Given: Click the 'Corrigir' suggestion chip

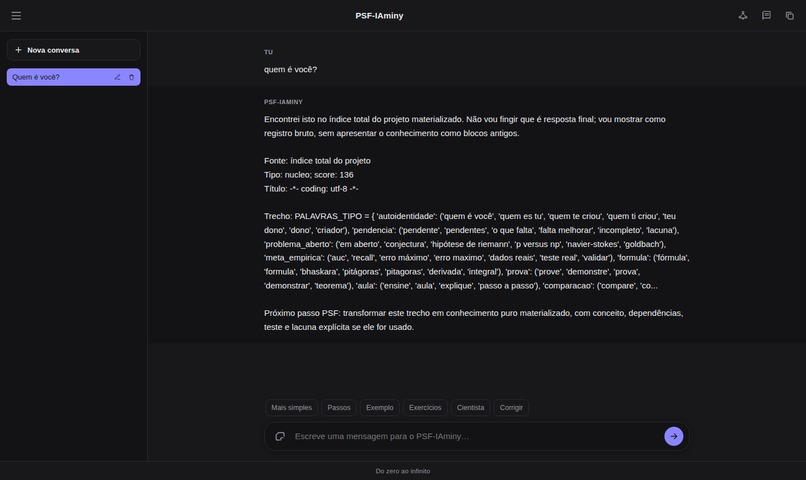Looking at the screenshot, I should click(x=511, y=408).
